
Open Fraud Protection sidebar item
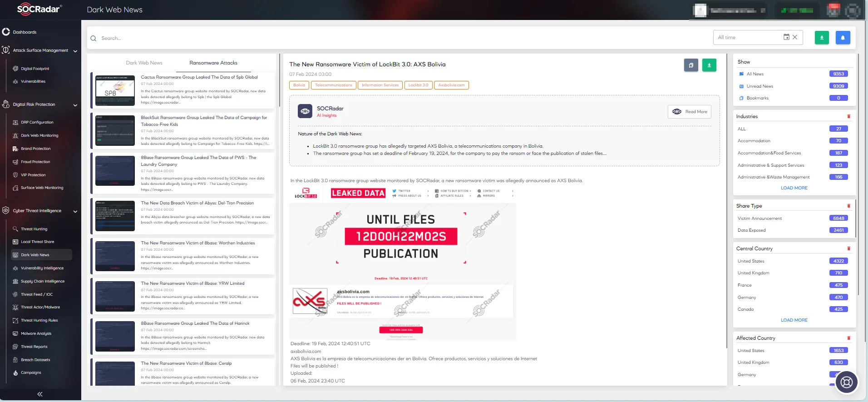[35, 162]
